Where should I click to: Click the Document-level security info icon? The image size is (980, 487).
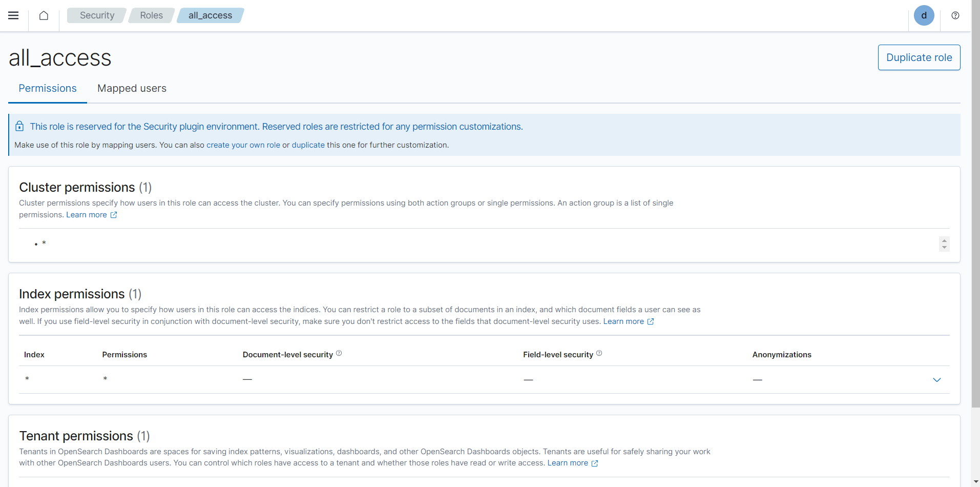tap(339, 353)
